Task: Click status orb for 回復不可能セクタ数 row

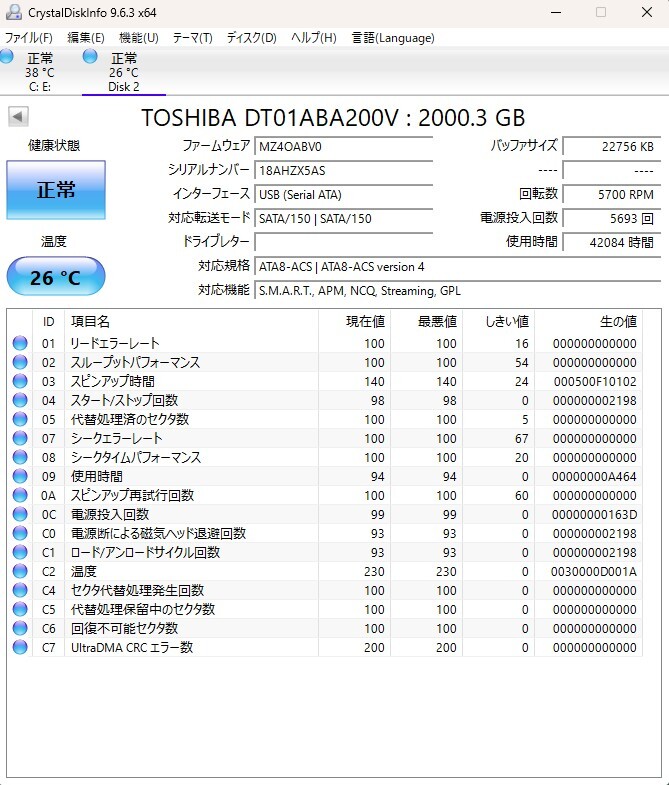Action: [x=20, y=628]
